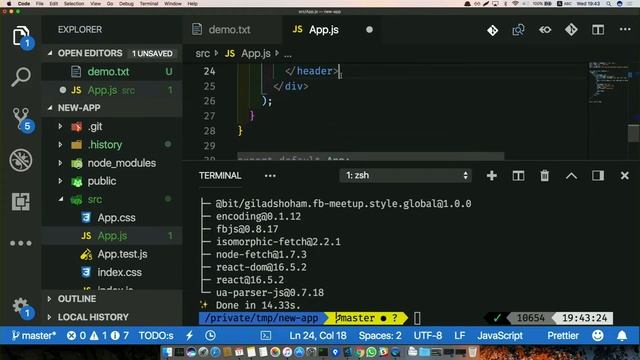
Task: Expand the node_modules folder
Action: tap(60, 163)
